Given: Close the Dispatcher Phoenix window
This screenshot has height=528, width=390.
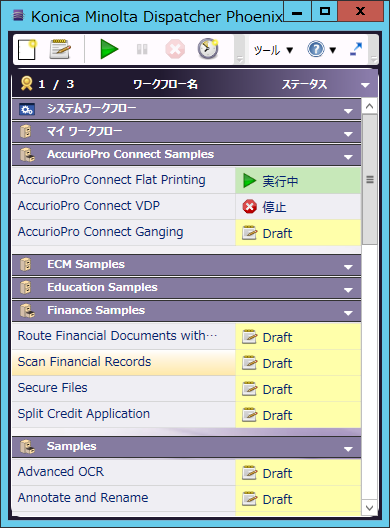Looking at the screenshot, I should coord(360,11).
